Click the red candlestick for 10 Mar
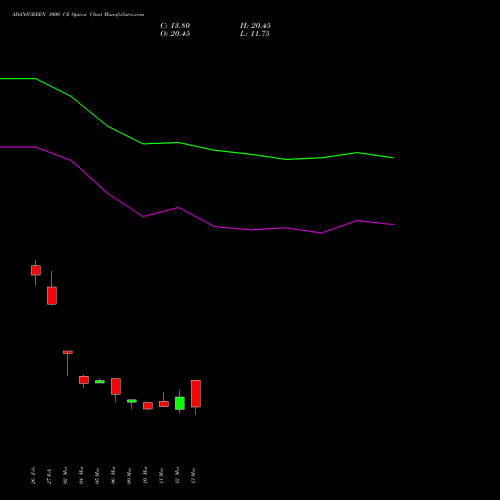The image size is (500, 500). pyautogui.click(x=148, y=406)
